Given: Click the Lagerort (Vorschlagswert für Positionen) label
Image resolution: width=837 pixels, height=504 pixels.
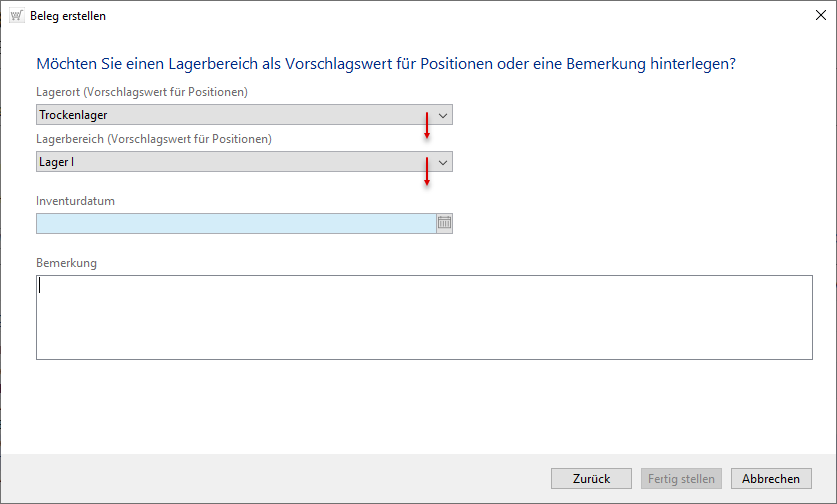Looking at the screenshot, I should 142,92.
